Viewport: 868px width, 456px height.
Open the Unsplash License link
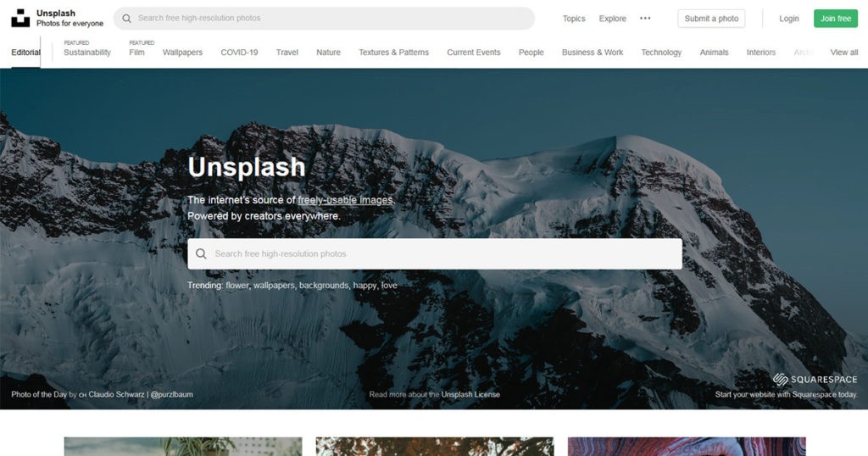tap(470, 395)
